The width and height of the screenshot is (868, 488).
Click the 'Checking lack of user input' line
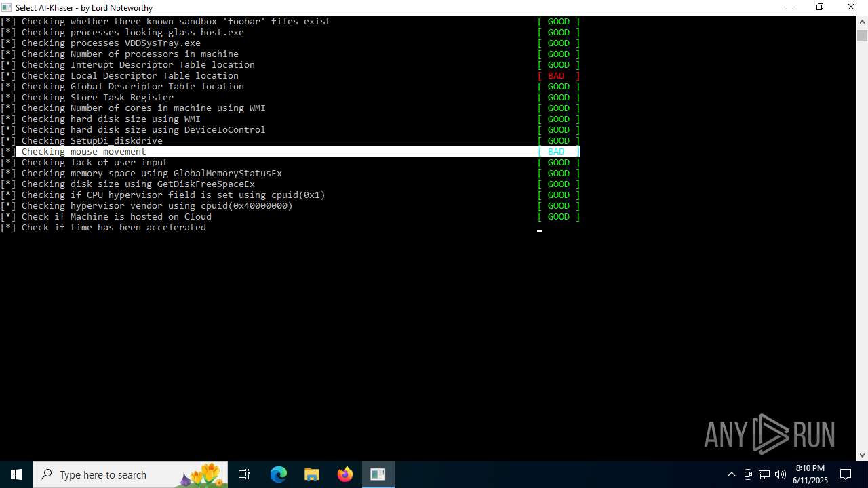click(x=84, y=163)
